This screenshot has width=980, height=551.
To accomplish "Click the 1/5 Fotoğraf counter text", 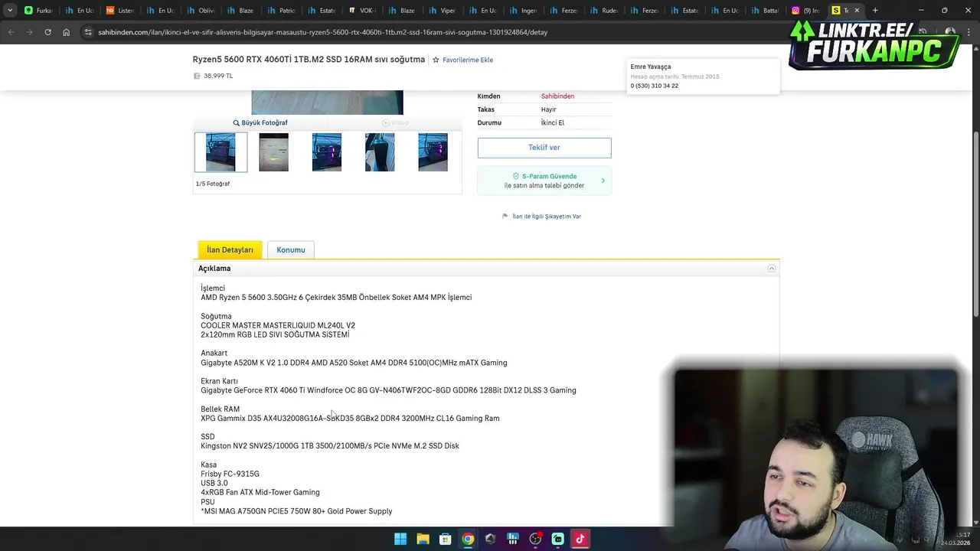I will 213,184.
